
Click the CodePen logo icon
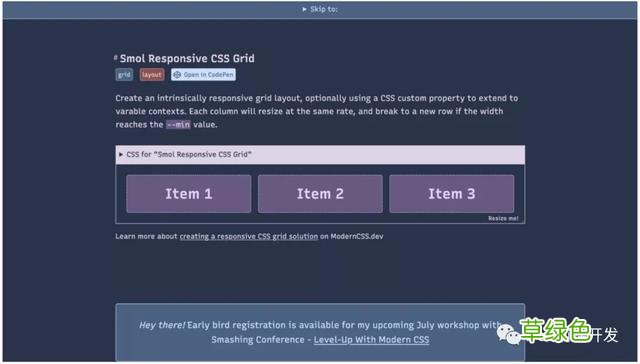pyautogui.click(x=177, y=75)
